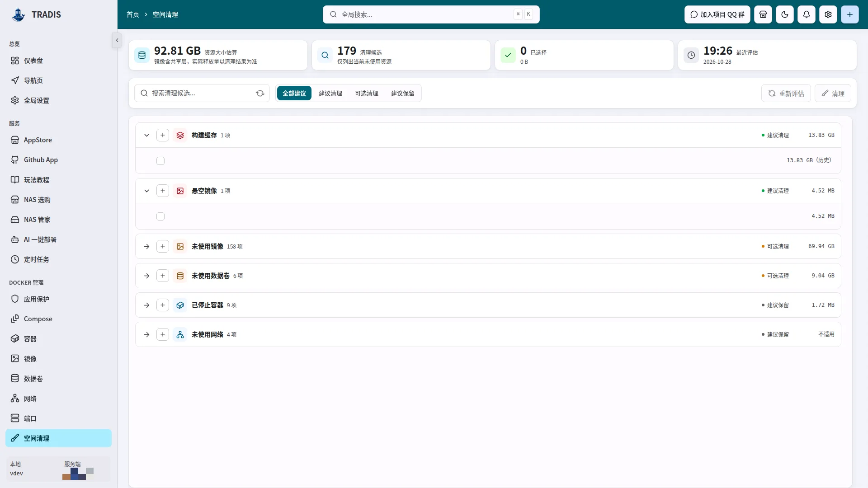868x488 pixels.
Task: Open 镜像 in sidebar
Action: 58,359
